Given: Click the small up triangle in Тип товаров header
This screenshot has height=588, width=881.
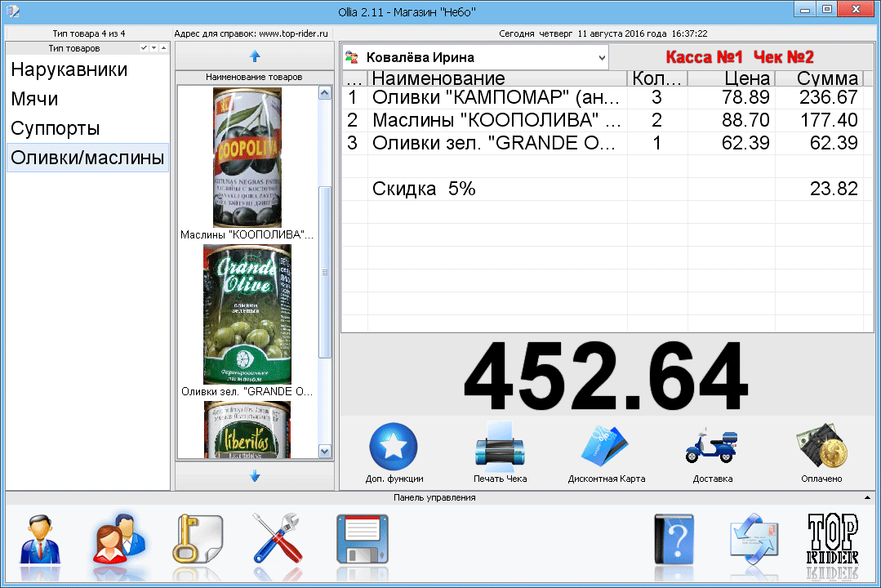Looking at the screenshot, I should pos(163,48).
